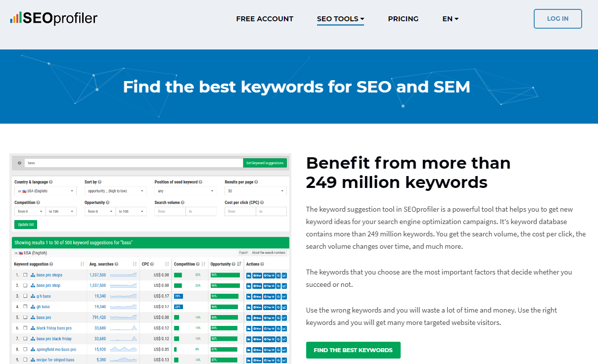Tick the checkbox for recipe for striped bass
Viewport: 598px width, 364px height.
(25, 359)
